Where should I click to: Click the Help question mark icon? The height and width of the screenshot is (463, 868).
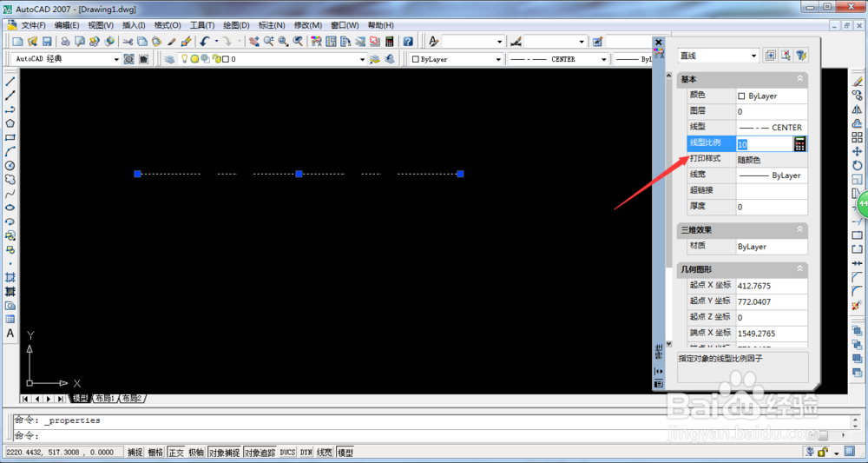(x=408, y=42)
